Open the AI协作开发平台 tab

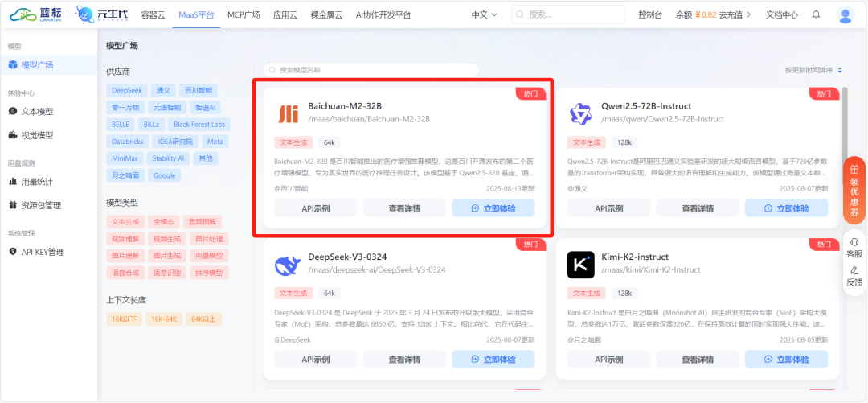(x=383, y=15)
